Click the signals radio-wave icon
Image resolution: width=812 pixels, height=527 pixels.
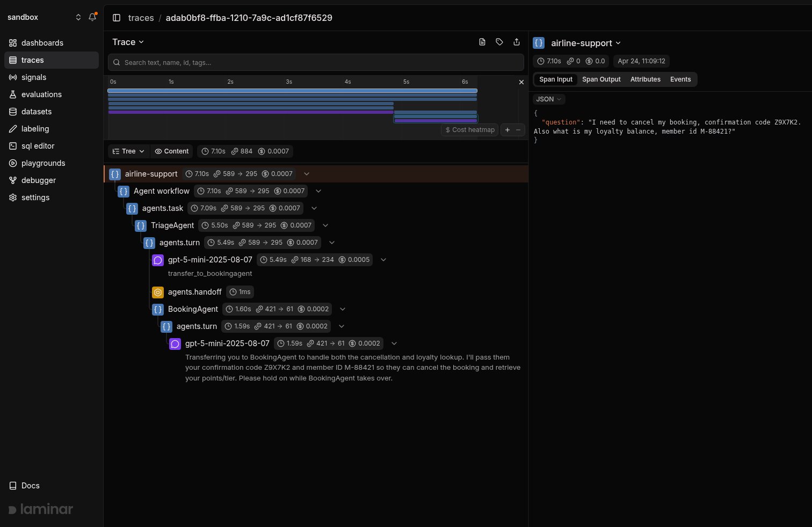pos(13,77)
